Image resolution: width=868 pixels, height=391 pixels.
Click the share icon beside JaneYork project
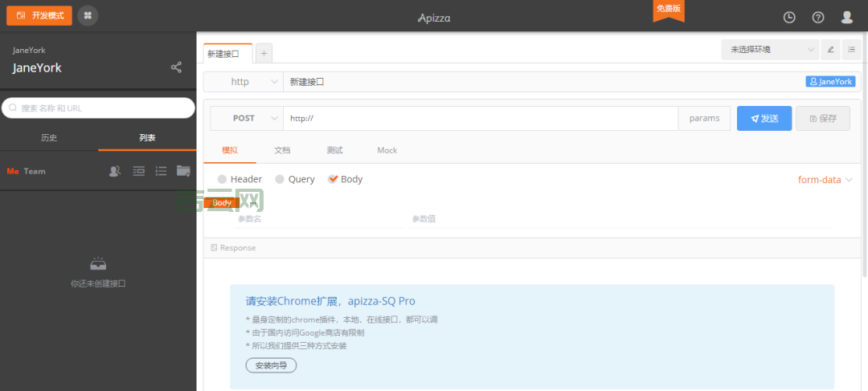pos(176,67)
